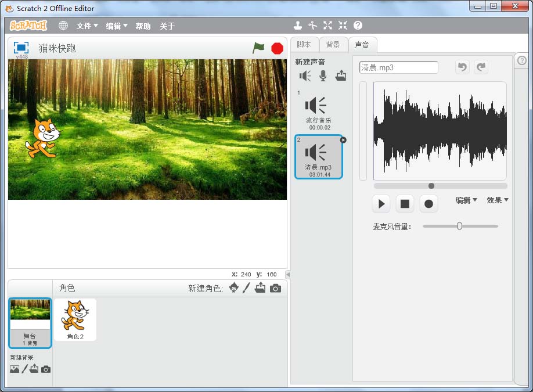Play the sound in the editor

pos(381,204)
